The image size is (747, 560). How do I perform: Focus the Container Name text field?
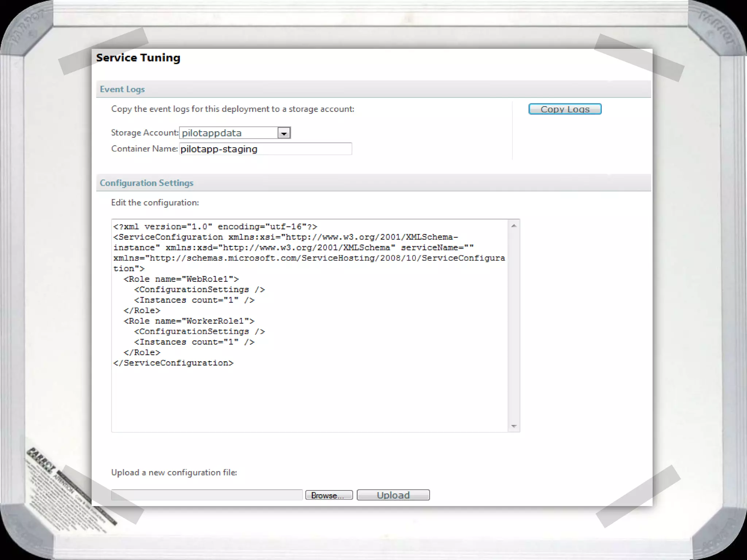[x=266, y=149]
